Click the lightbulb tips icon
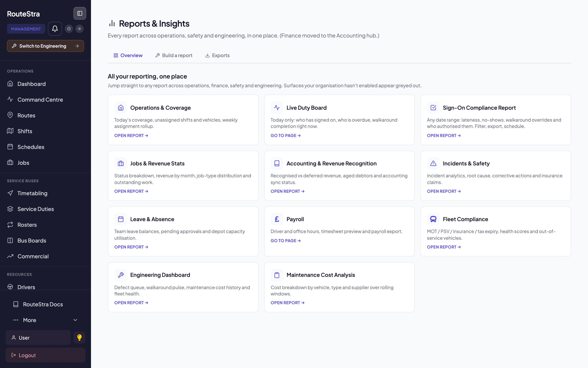 79,337
